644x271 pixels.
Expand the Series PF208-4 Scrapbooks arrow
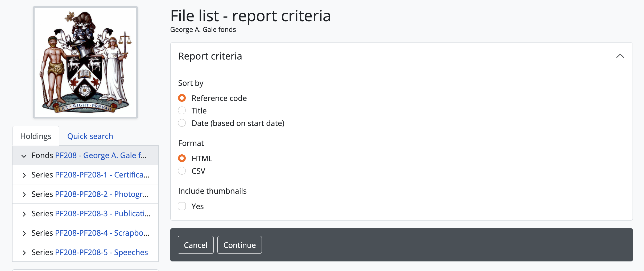(x=24, y=233)
